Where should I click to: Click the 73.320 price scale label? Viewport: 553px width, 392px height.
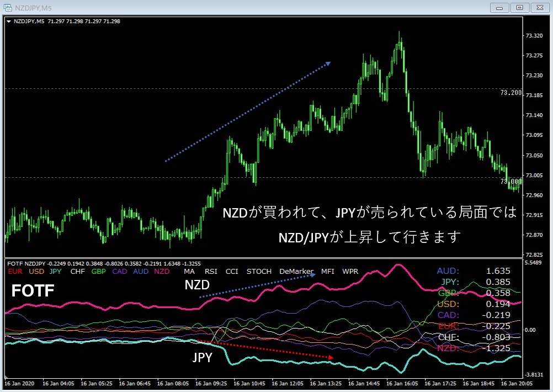534,36
